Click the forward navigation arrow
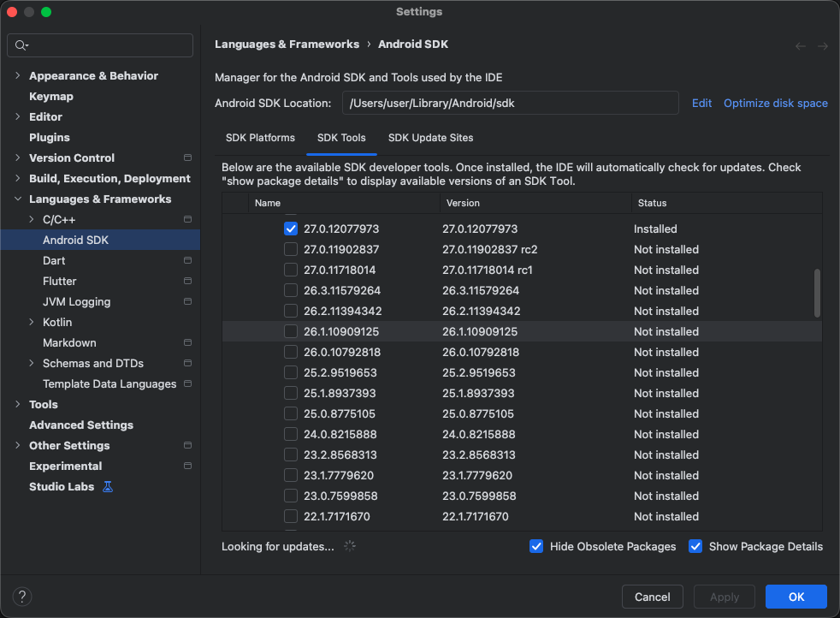The width and height of the screenshot is (840, 618). (x=823, y=45)
